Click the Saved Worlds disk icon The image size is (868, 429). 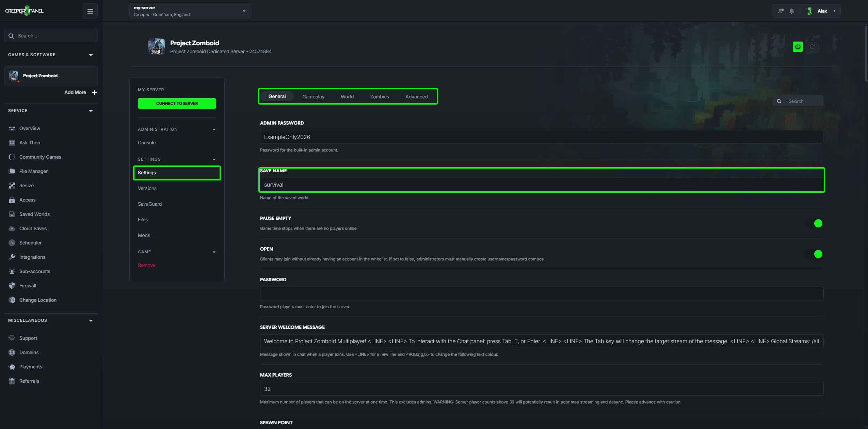coord(12,214)
